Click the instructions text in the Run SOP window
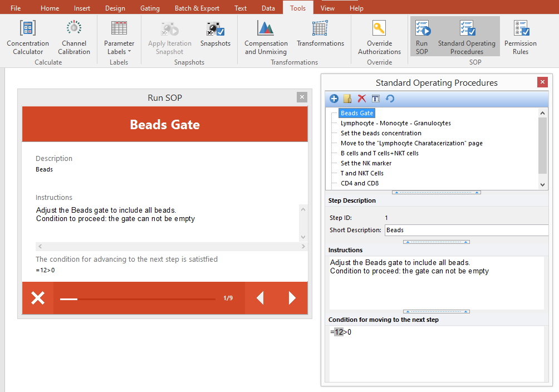The width and height of the screenshot is (559, 392). coord(115,214)
